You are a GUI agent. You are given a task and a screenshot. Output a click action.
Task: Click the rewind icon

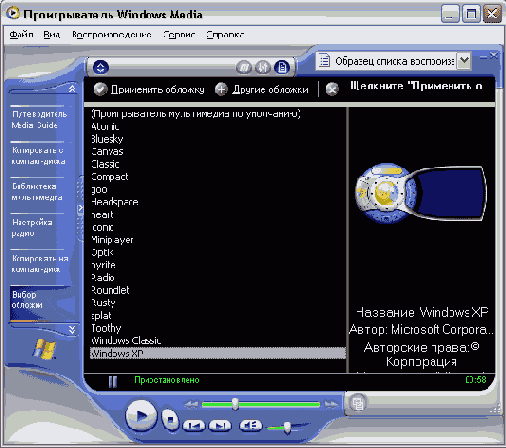tap(191, 404)
